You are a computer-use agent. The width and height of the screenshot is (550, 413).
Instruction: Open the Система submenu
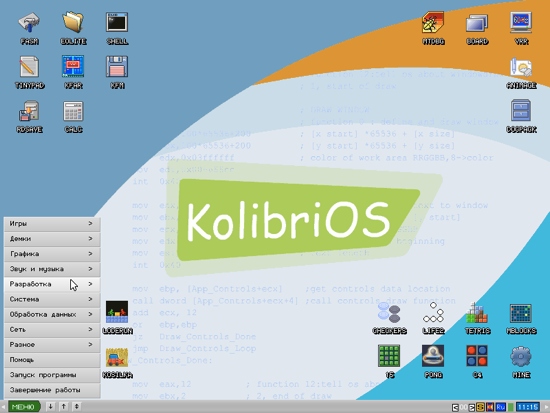[x=52, y=299]
